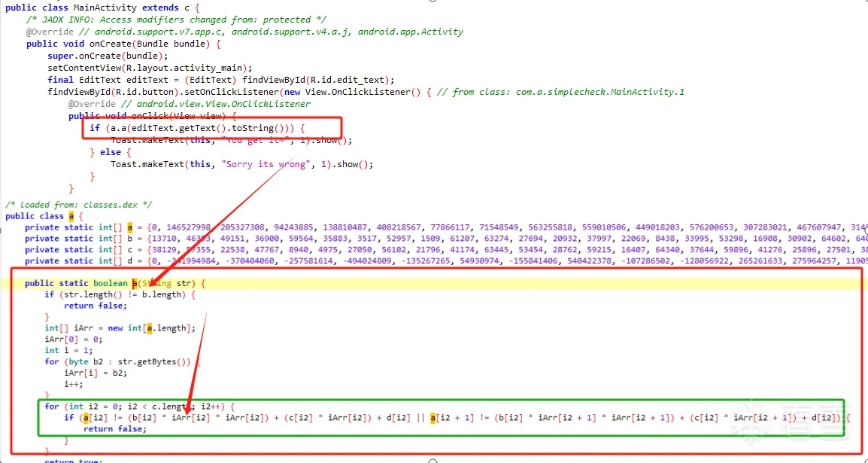Click the 'a.a(editText.getText().toString())' condition

[x=199, y=128]
